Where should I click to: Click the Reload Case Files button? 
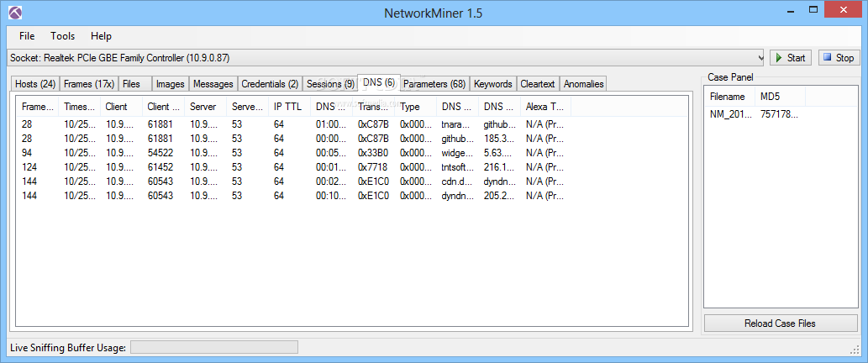pyautogui.click(x=780, y=324)
